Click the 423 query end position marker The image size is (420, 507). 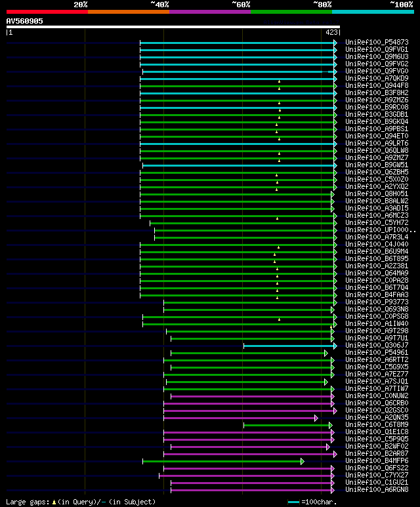pyautogui.click(x=333, y=32)
